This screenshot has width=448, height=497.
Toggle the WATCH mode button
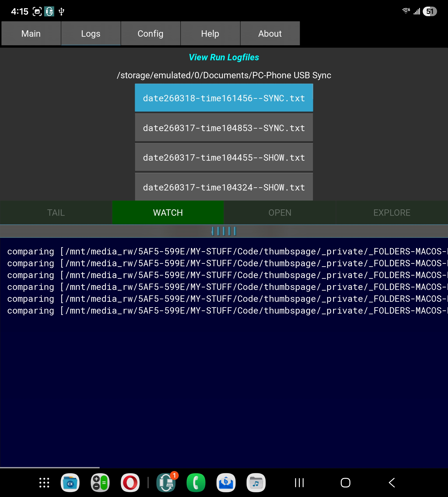click(168, 213)
